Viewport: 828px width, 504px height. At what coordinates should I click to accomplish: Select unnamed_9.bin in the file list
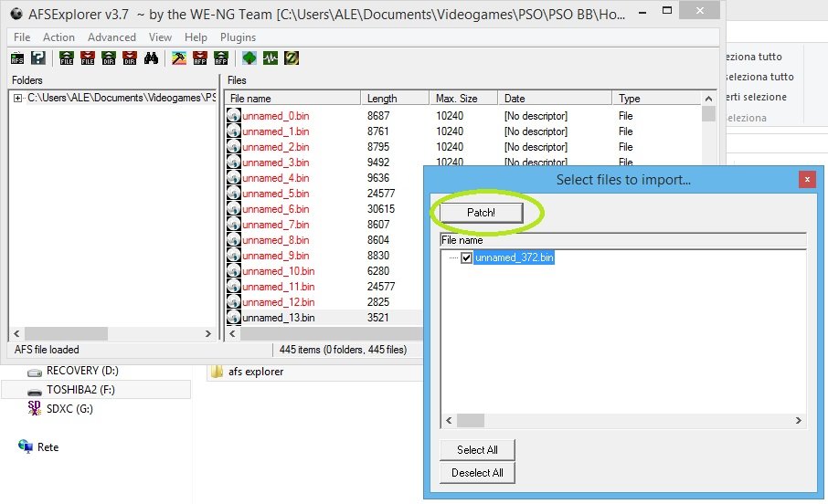coord(276,256)
